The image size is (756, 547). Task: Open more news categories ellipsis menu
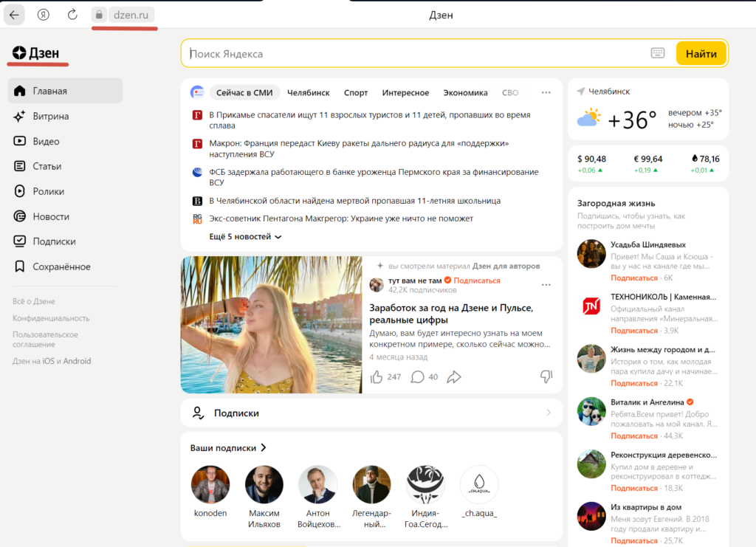tap(546, 92)
